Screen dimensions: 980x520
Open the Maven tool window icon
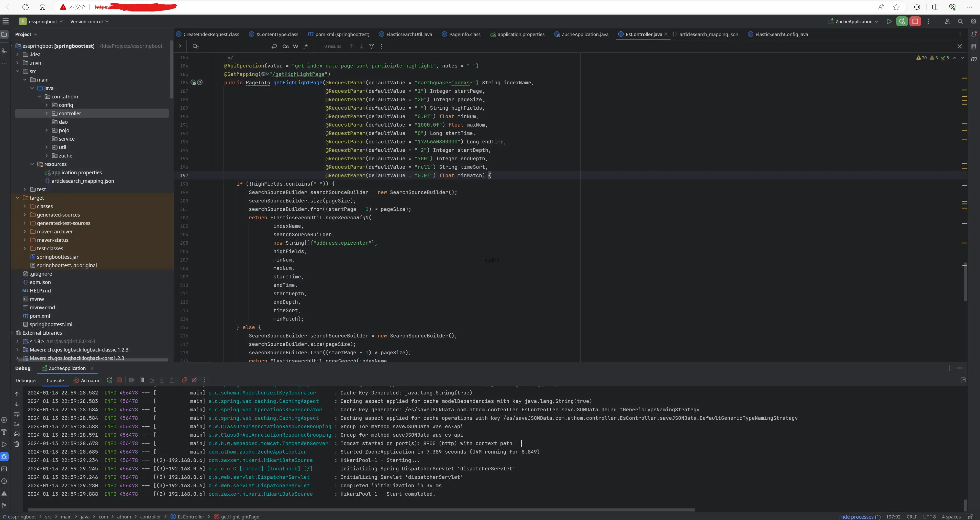coord(974,59)
